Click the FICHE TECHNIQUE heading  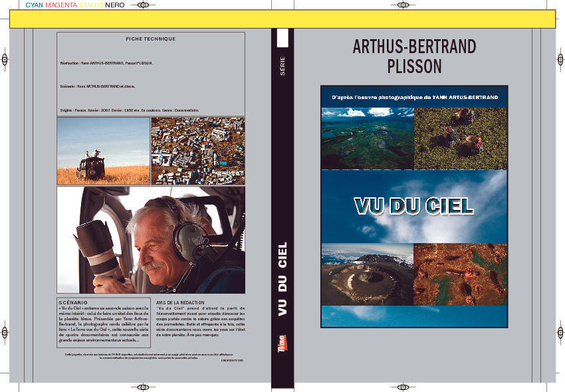coord(151,39)
